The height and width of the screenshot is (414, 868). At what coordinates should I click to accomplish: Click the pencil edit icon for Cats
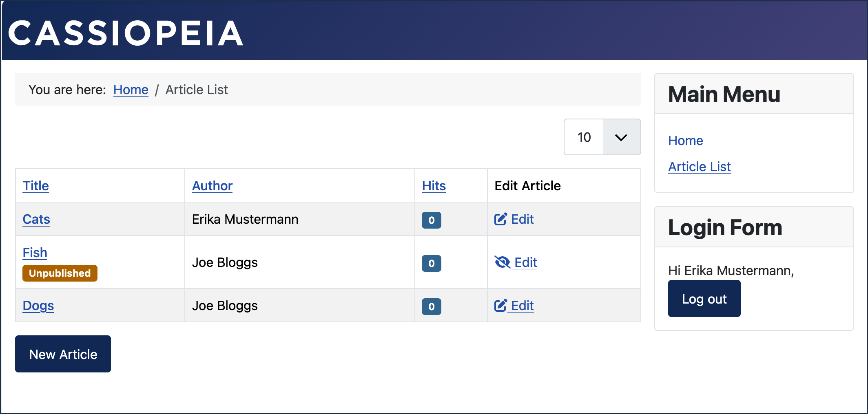(500, 219)
